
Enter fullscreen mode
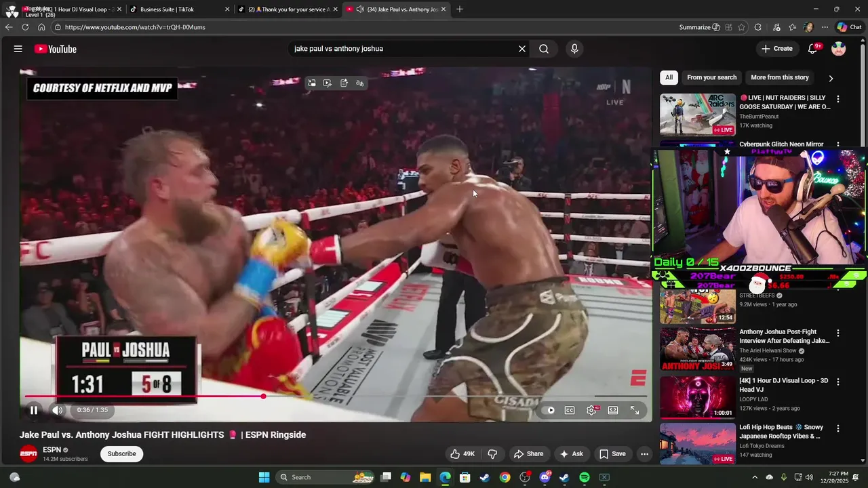click(635, 410)
